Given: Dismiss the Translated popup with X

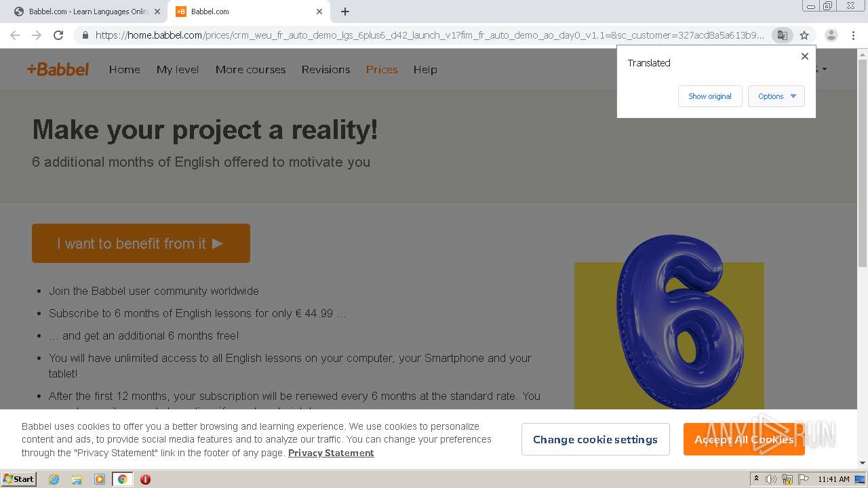Looking at the screenshot, I should [805, 56].
